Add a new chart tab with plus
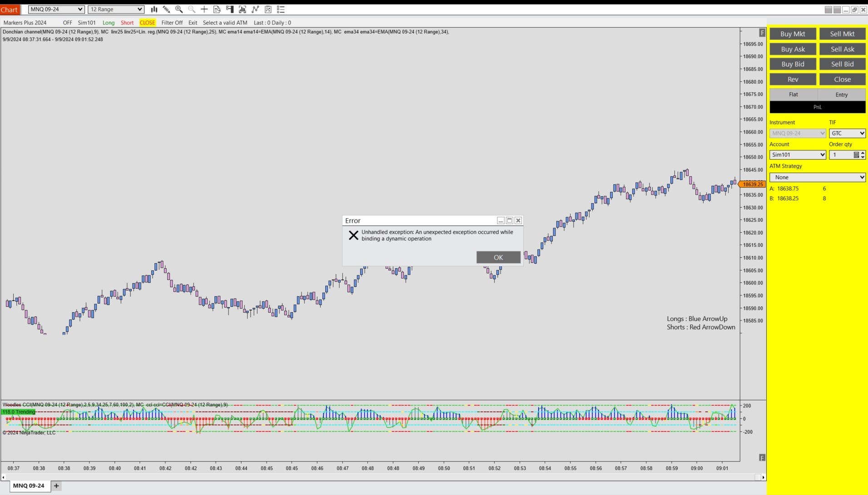 pos(56,485)
